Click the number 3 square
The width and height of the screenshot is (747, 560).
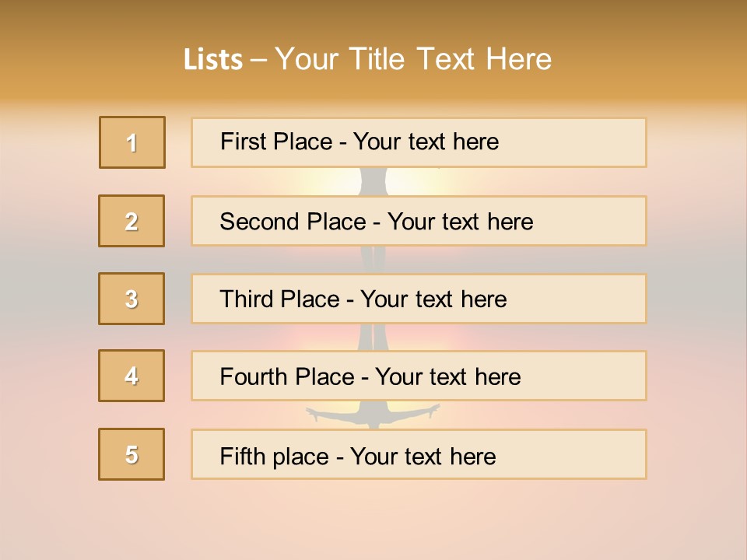click(132, 299)
